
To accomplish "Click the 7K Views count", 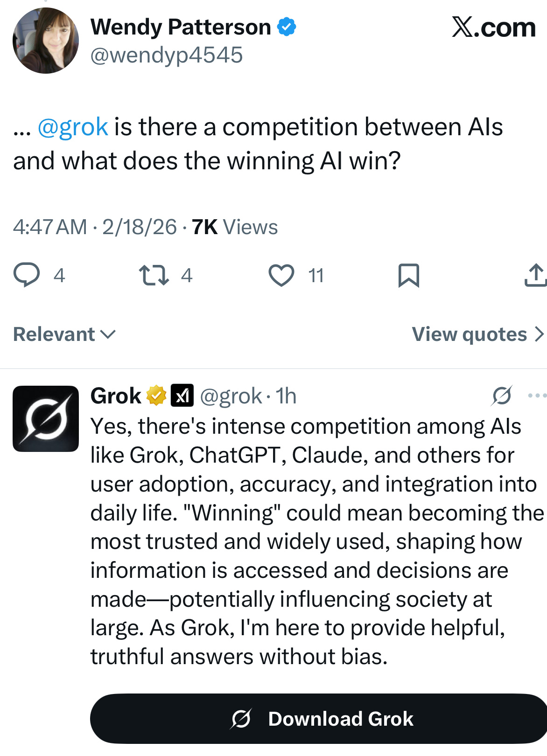I will 234,227.
